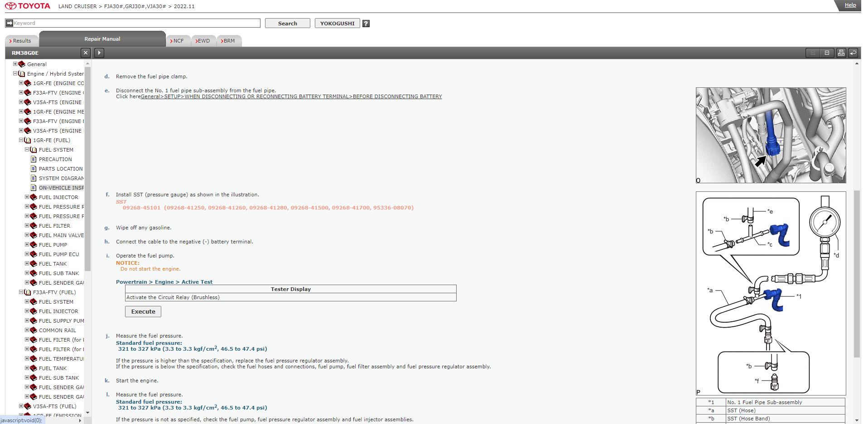This screenshot has height=424, width=868.
Task: Open the PRECAUTION document page icon
Action: point(34,159)
